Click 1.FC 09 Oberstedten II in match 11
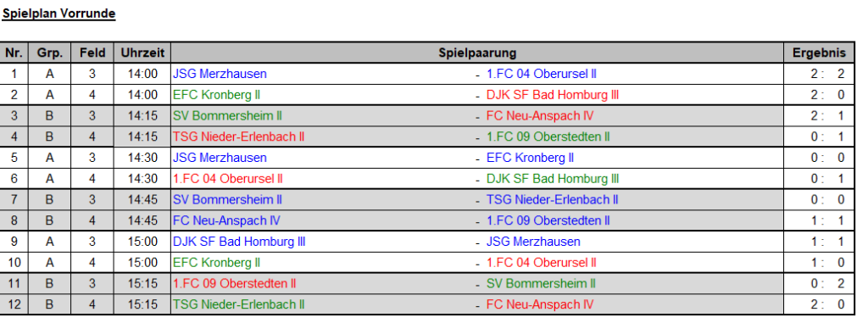Image resolution: width=868 pixels, height=323 pixels. pos(234,284)
